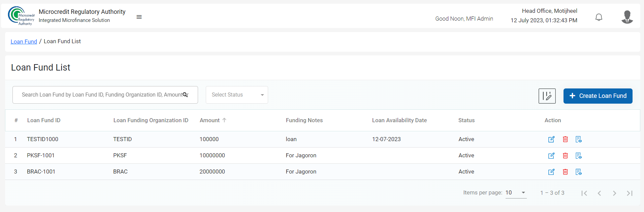Click the funding note 'loan'
This screenshot has height=212, width=644.
(x=291, y=139)
